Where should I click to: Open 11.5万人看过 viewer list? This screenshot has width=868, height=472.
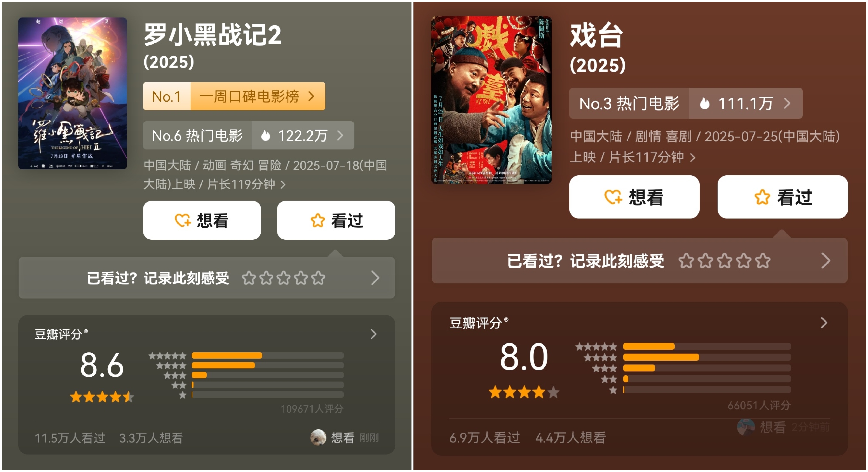point(70,438)
